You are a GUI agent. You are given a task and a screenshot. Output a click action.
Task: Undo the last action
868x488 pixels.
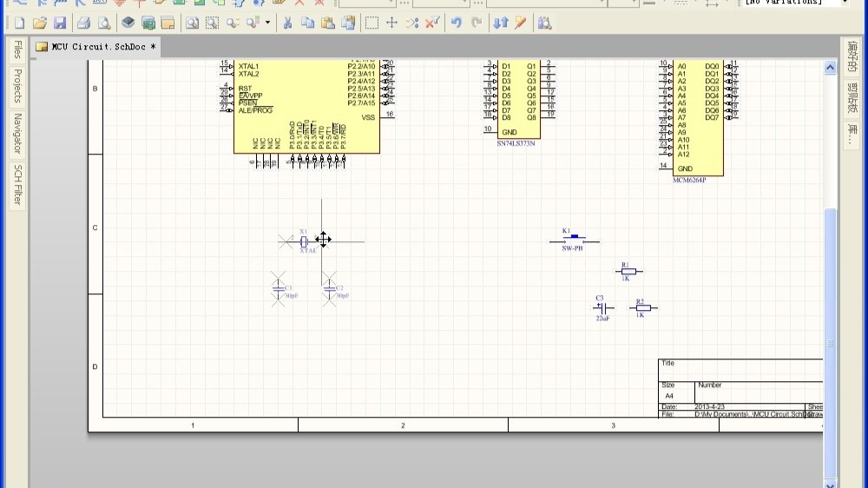457,23
